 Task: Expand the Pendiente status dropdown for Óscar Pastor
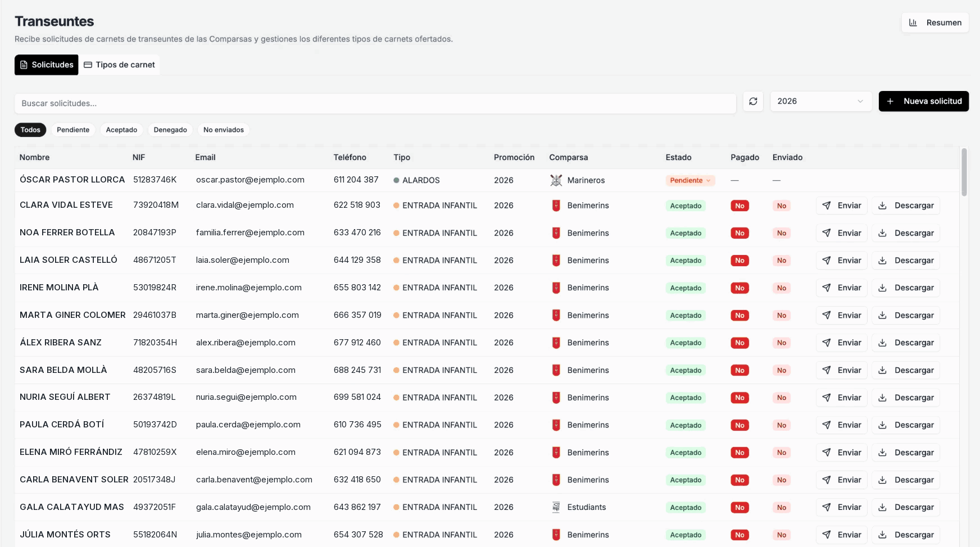coord(690,180)
